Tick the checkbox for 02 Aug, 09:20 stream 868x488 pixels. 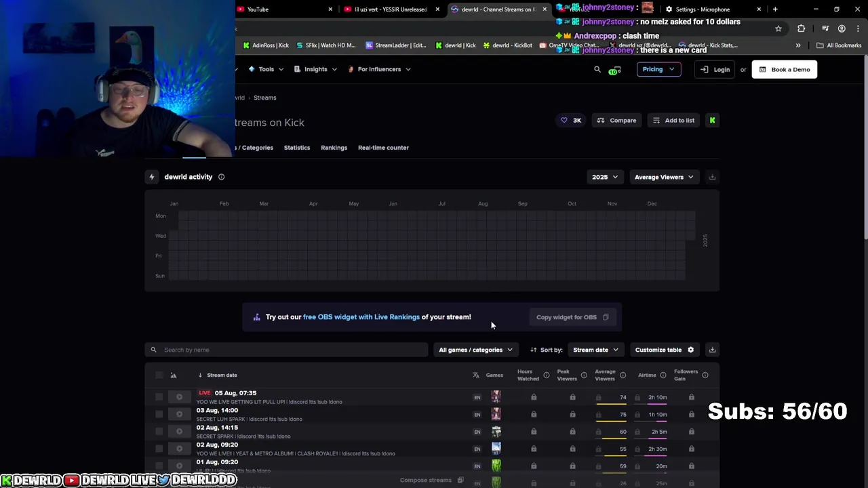coord(159,449)
